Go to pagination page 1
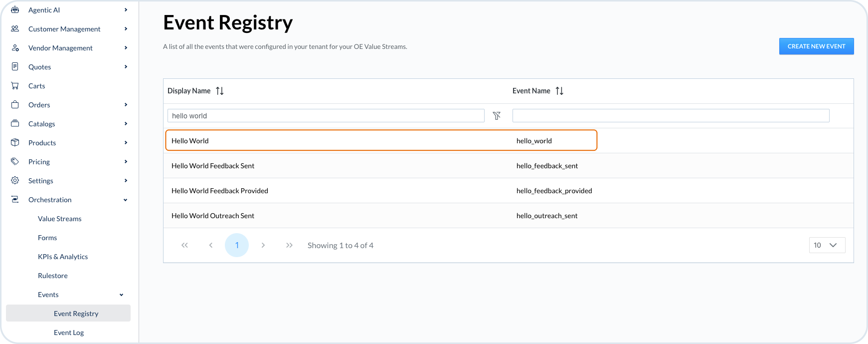This screenshot has height=344, width=868. (x=237, y=245)
